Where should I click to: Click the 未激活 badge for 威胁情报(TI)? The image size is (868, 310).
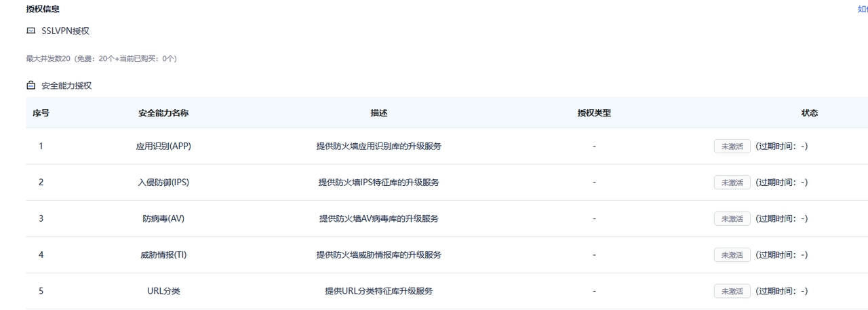(732, 255)
